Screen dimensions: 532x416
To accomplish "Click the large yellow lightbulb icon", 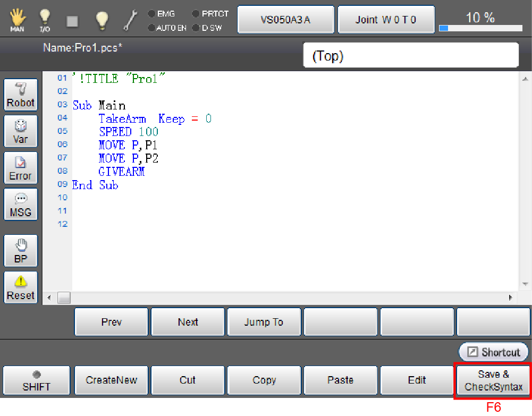I will (102, 20).
